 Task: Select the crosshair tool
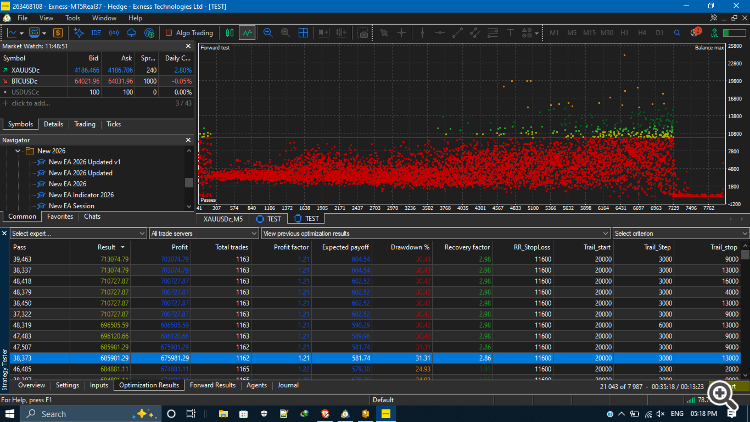tap(402, 33)
